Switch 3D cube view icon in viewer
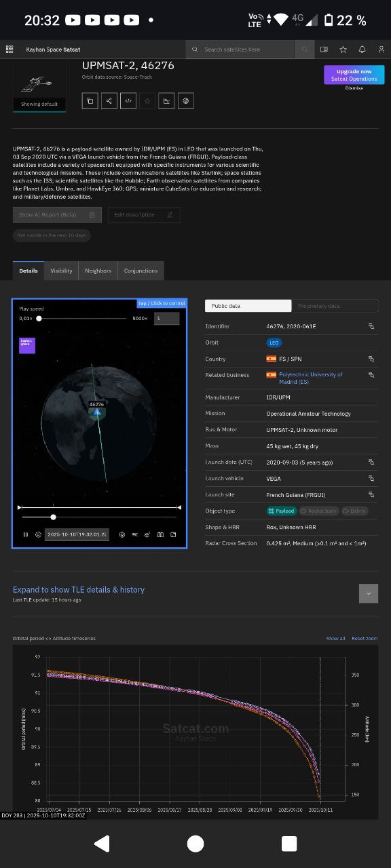This screenshot has height=868, width=391. click(x=147, y=534)
